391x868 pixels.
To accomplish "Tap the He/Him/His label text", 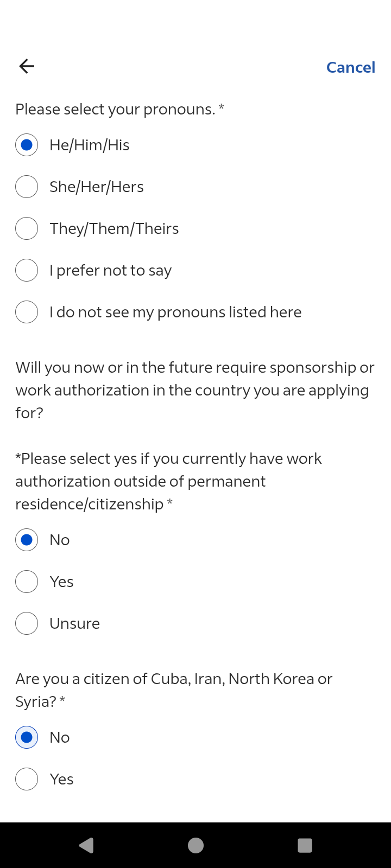I will tap(90, 145).
